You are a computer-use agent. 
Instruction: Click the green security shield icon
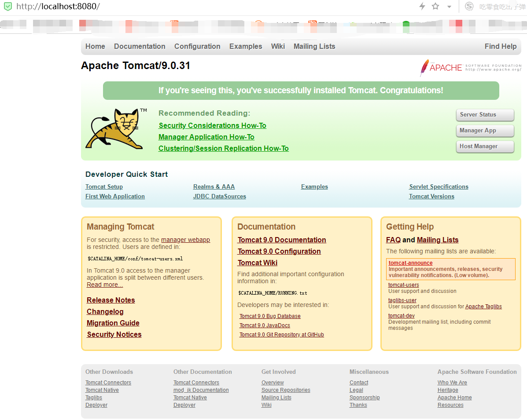(x=8, y=7)
